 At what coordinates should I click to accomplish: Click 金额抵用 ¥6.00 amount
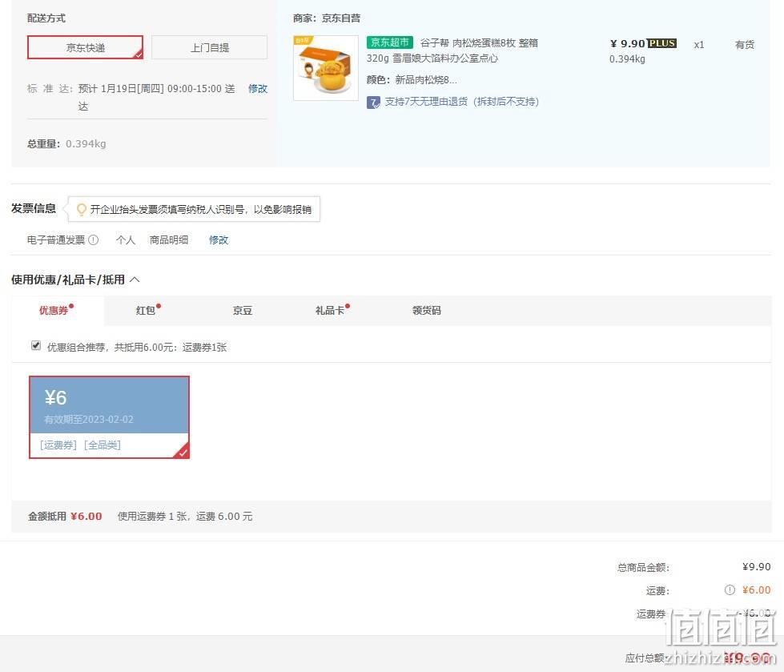[86, 516]
